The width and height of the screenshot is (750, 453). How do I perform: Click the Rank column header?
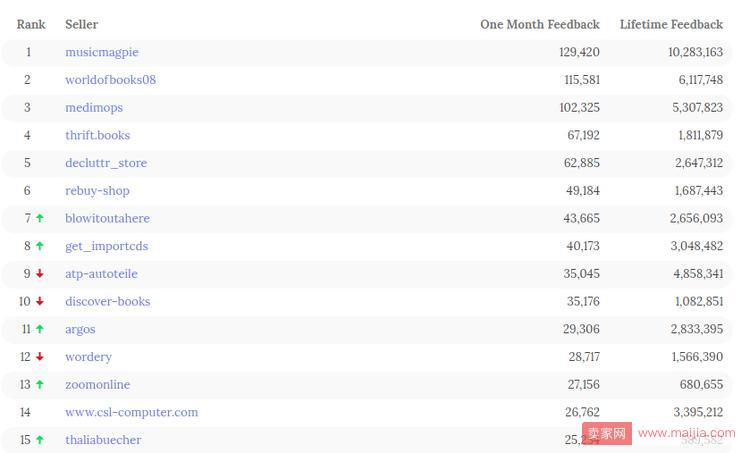click(31, 24)
